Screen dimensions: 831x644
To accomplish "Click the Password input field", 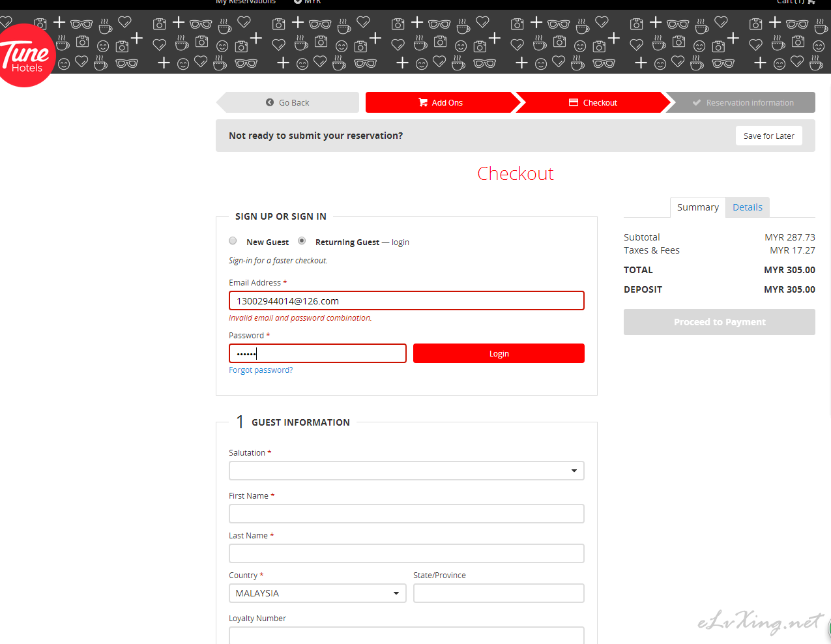I will coord(317,353).
